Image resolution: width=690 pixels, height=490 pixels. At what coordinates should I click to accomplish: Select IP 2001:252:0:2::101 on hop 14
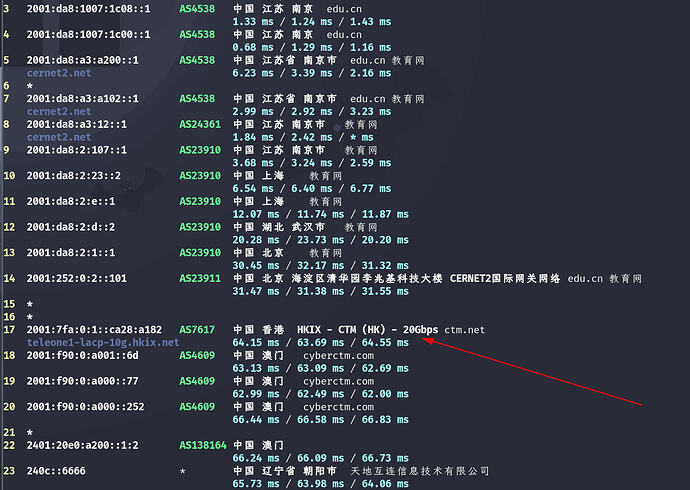point(77,278)
